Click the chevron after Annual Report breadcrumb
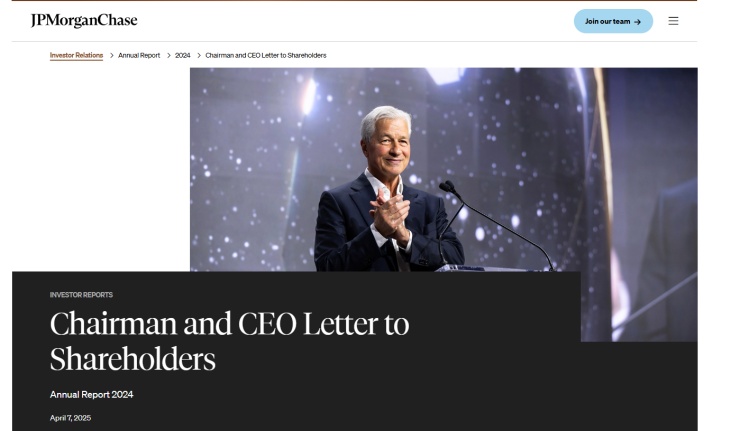Screen dimensions: 731x431 coord(169,56)
